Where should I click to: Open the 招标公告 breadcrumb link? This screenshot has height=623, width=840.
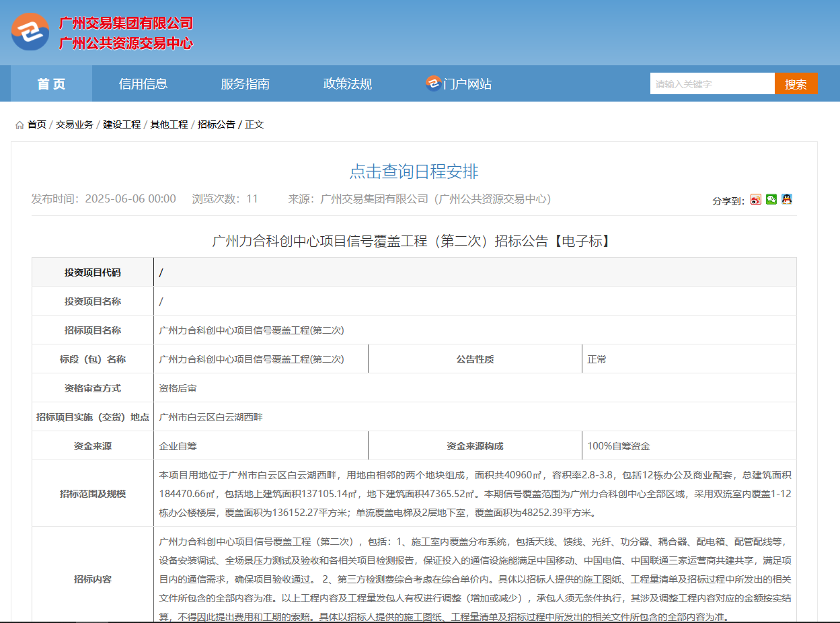(217, 125)
